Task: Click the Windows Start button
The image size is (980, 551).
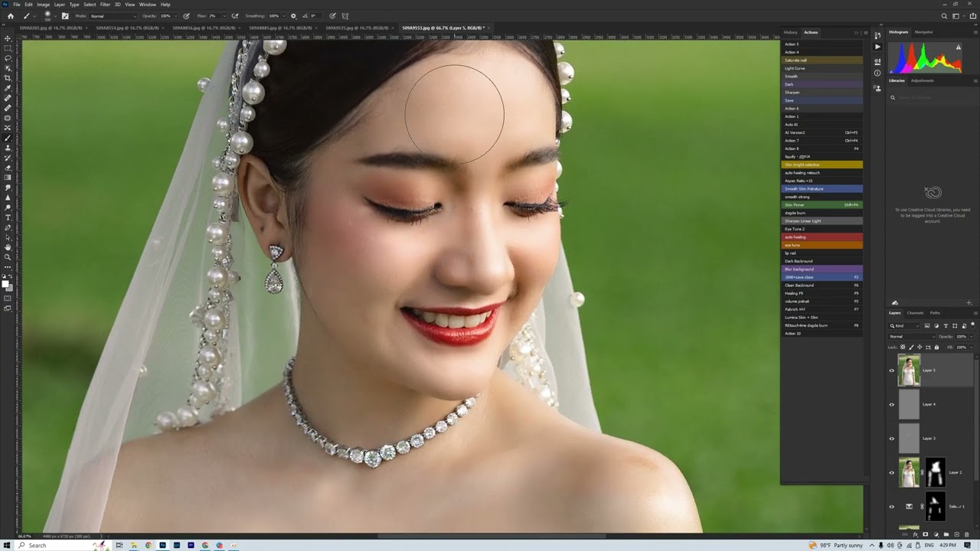Action: pos(8,545)
